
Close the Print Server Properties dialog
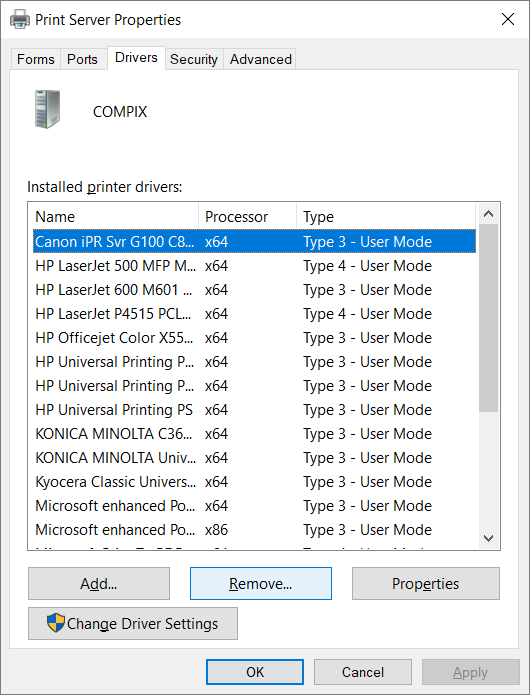click(x=508, y=19)
